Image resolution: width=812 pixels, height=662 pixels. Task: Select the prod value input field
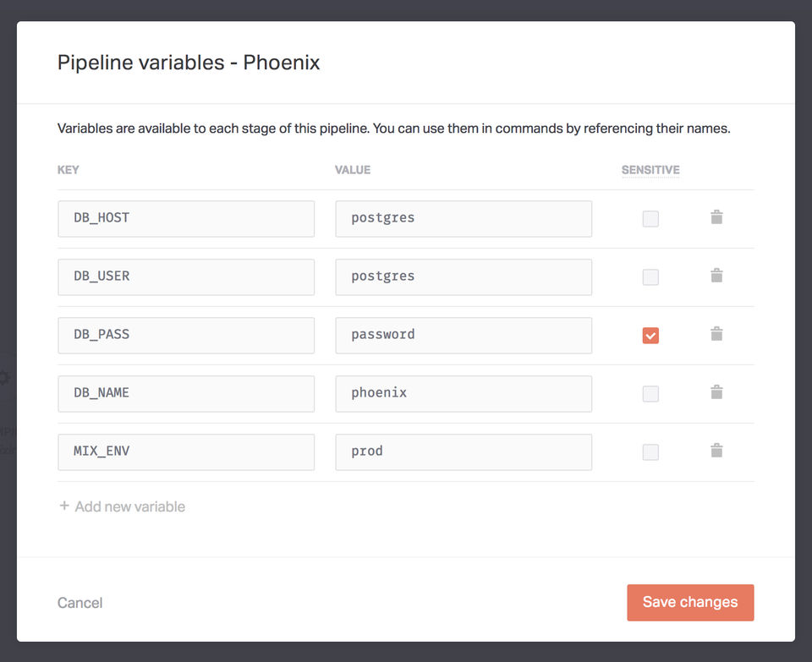tap(464, 451)
